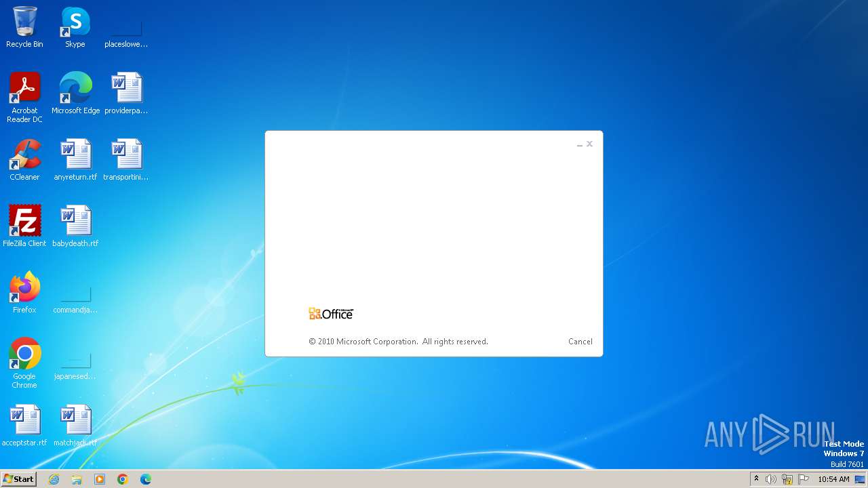Screen dimensions: 868x488
Task: Select matchjack.rtf document icon
Action: 75,426
